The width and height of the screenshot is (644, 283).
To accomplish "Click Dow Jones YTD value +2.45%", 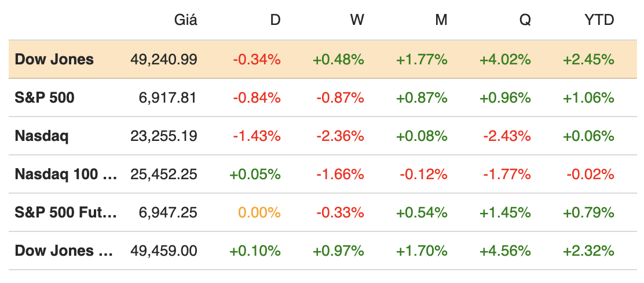I will [x=588, y=59].
